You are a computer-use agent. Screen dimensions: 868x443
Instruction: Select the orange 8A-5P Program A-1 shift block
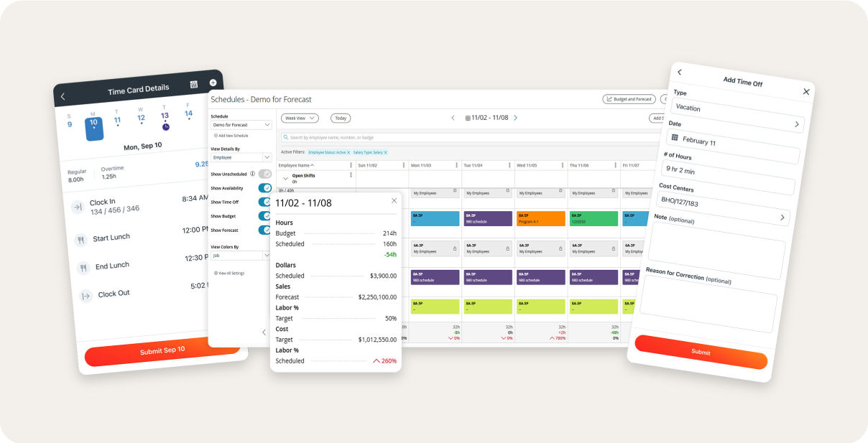(x=542, y=218)
